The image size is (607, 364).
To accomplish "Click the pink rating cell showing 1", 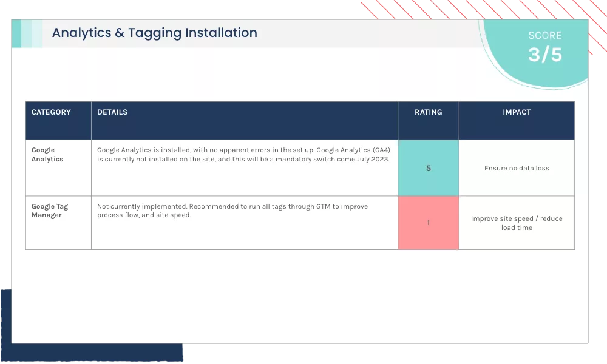I will pyautogui.click(x=428, y=223).
